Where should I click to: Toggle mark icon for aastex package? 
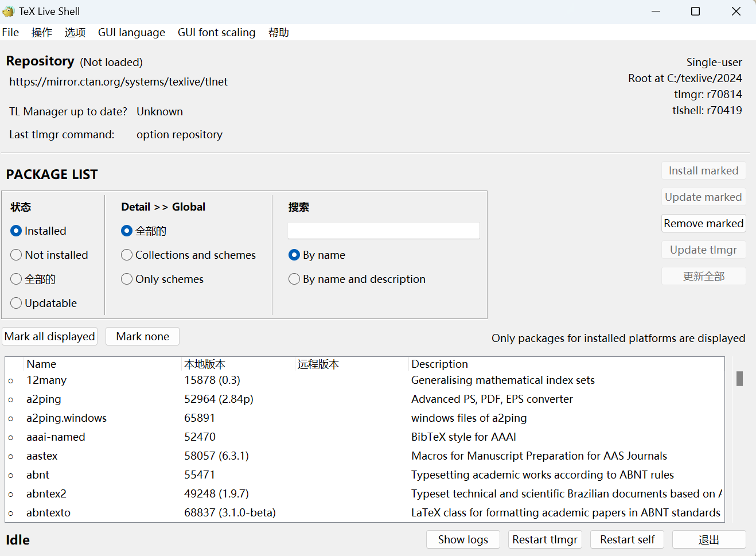pos(11,456)
